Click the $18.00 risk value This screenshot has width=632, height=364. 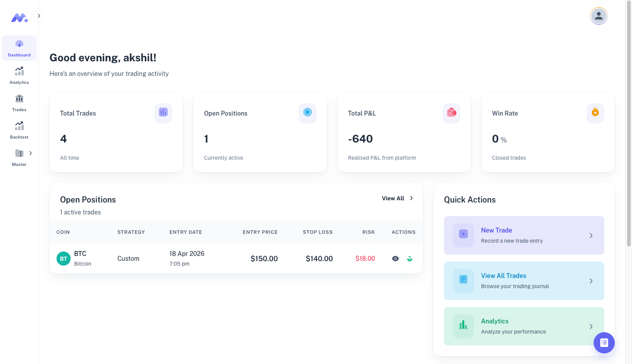point(365,259)
